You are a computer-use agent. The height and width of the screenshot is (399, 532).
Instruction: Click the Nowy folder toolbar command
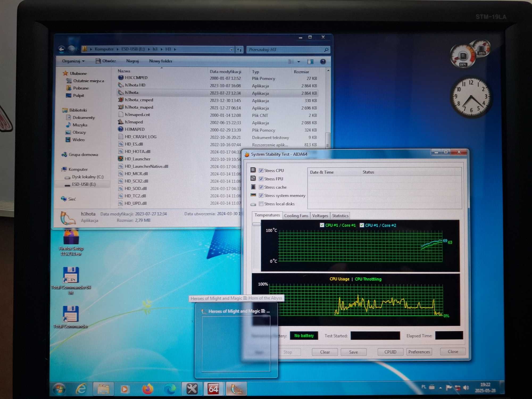coord(161,61)
